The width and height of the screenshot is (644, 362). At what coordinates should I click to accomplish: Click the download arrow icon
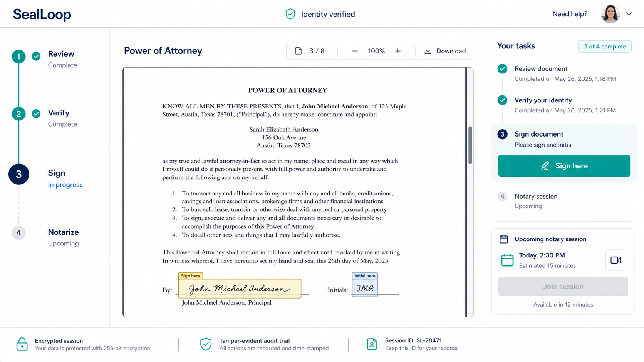click(428, 51)
